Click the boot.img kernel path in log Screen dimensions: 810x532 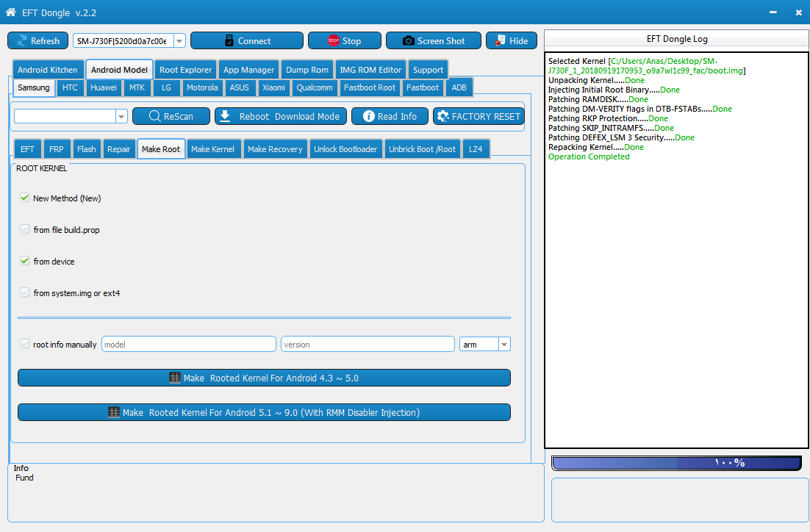click(647, 65)
